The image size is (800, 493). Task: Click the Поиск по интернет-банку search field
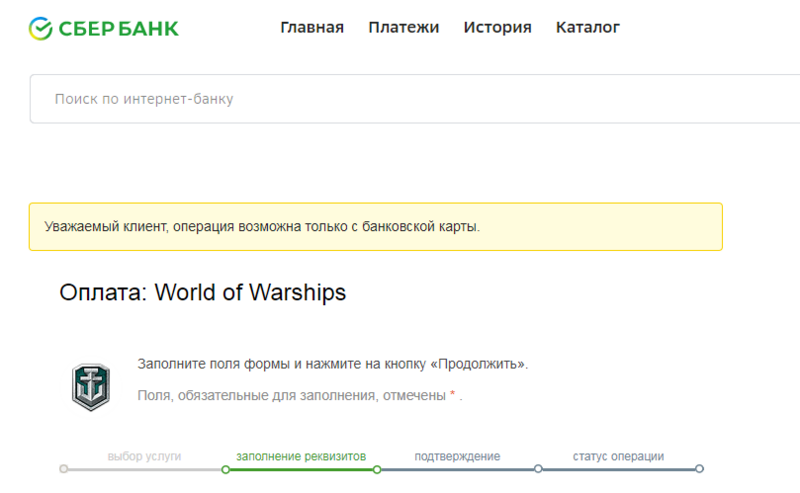[414, 98]
